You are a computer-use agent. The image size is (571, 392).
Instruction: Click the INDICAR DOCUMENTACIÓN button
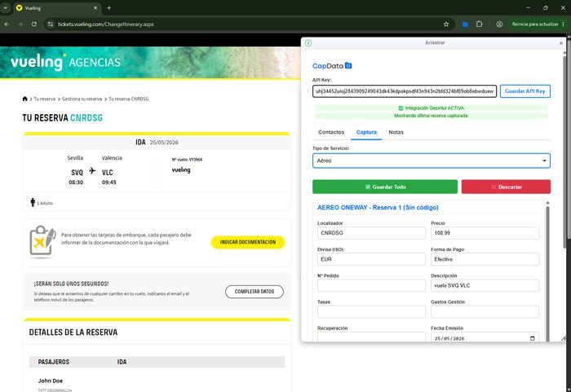[x=248, y=242]
